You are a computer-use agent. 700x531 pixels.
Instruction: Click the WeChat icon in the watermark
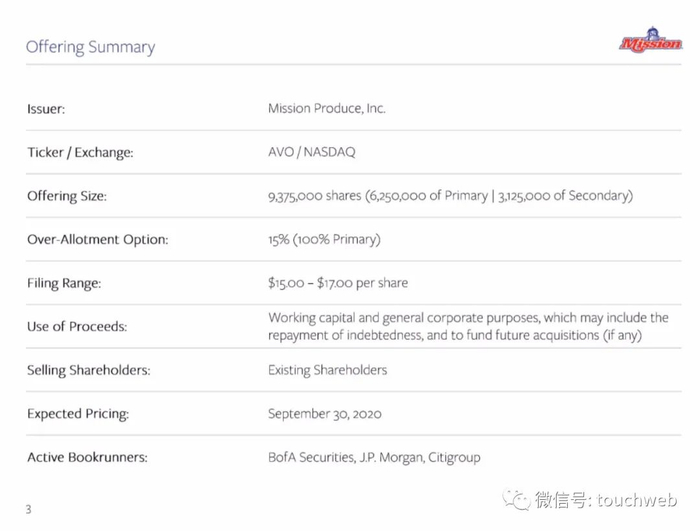point(517,498)
